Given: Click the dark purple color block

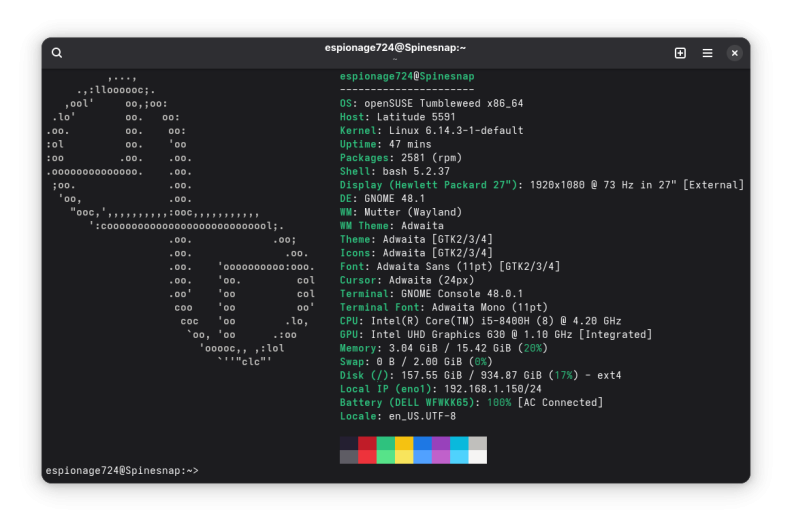Looking at the screenshot, I should (x=441, y=443).
